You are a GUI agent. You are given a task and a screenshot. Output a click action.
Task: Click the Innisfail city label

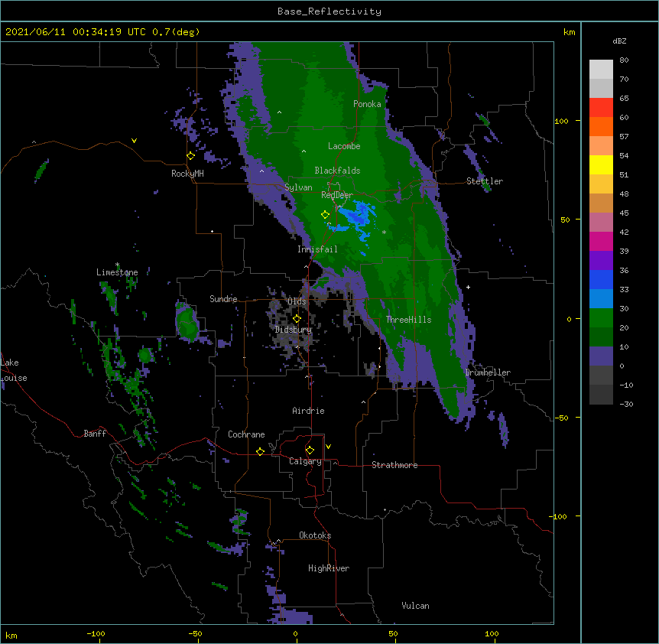point(317,249)
